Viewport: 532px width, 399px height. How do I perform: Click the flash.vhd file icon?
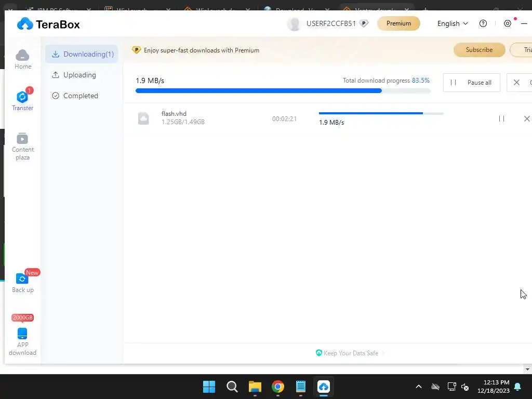click(143, 118)
